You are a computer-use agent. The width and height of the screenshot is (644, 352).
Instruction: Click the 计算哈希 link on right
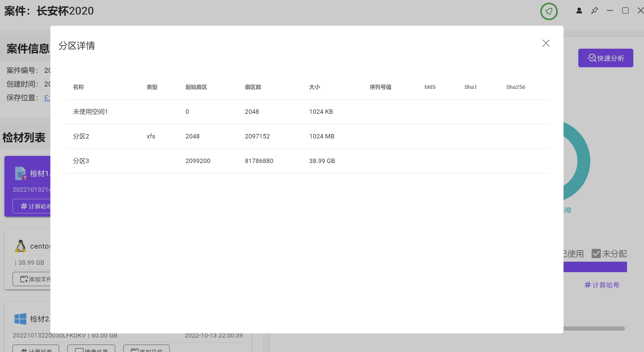602,285
